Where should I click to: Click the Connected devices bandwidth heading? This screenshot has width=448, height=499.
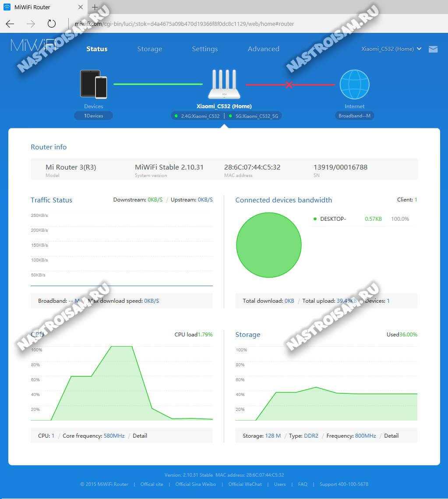[x=283, y=200]
